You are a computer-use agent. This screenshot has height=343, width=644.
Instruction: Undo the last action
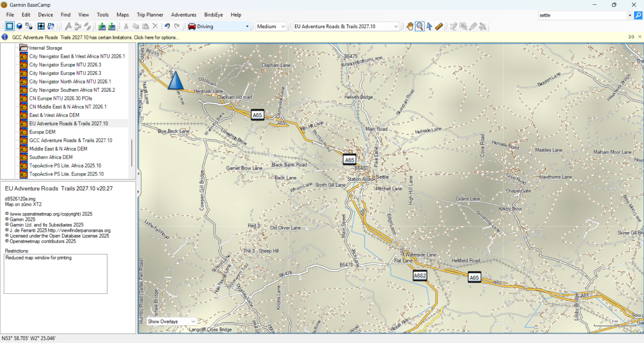click(167, 26)
